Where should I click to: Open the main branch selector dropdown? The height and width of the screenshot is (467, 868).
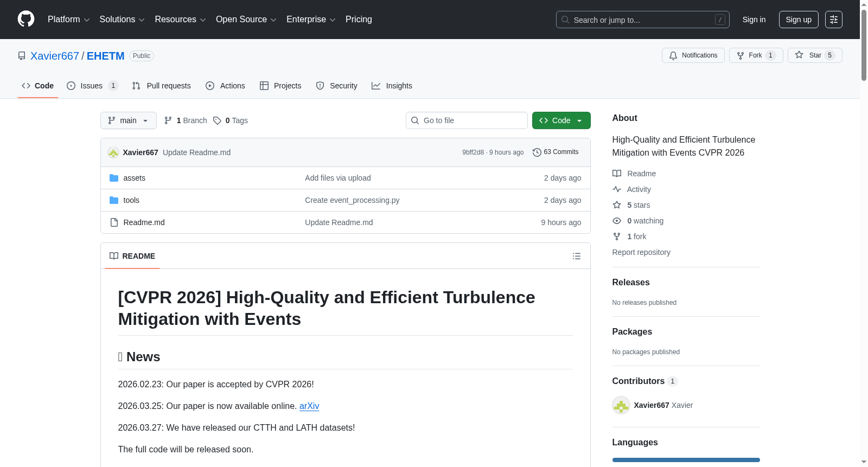129,120
